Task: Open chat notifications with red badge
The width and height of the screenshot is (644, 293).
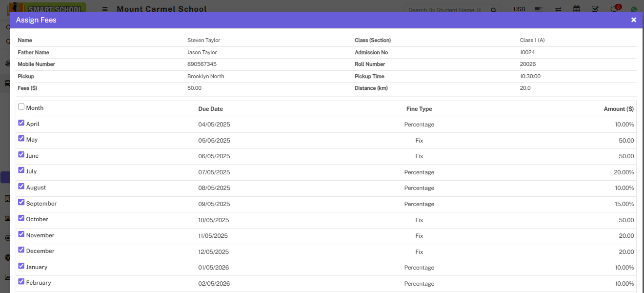Action: point(615,9)
